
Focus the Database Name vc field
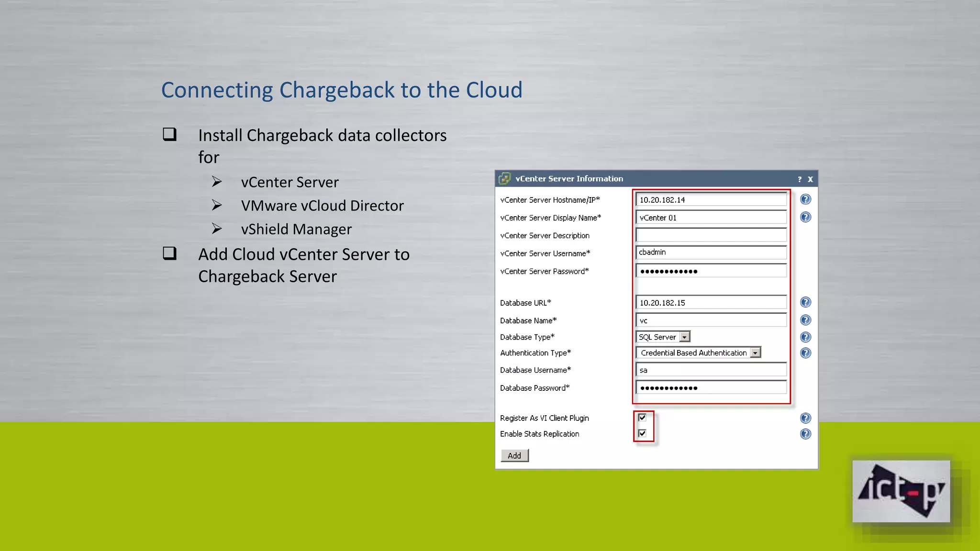(x=711, y=320)
